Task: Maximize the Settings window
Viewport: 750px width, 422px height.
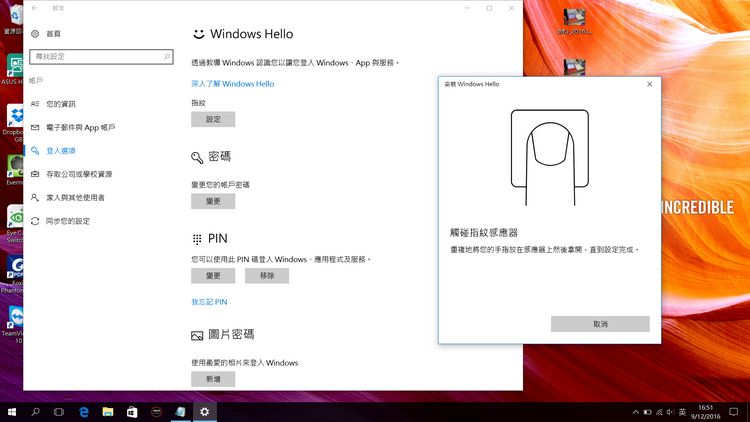Action: coord(489,8)
